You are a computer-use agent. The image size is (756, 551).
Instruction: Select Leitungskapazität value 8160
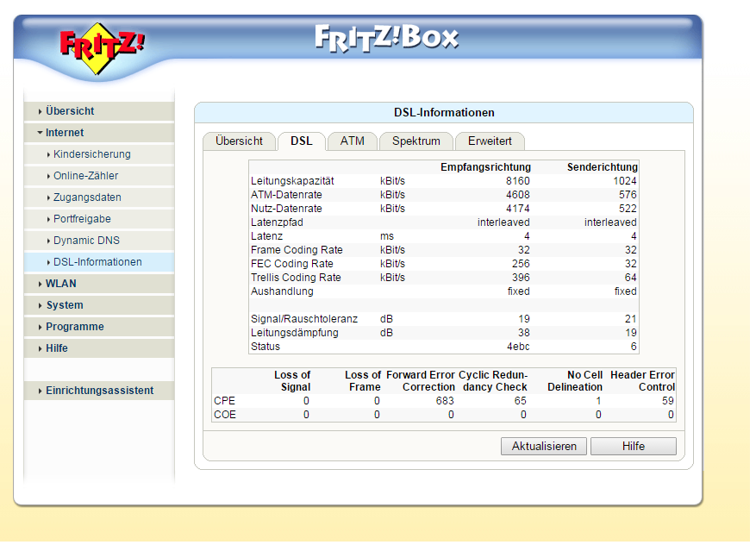tap(518, 181)
